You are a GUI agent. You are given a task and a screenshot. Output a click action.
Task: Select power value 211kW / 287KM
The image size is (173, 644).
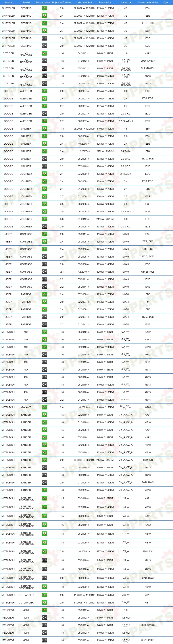tap(105, 219)
